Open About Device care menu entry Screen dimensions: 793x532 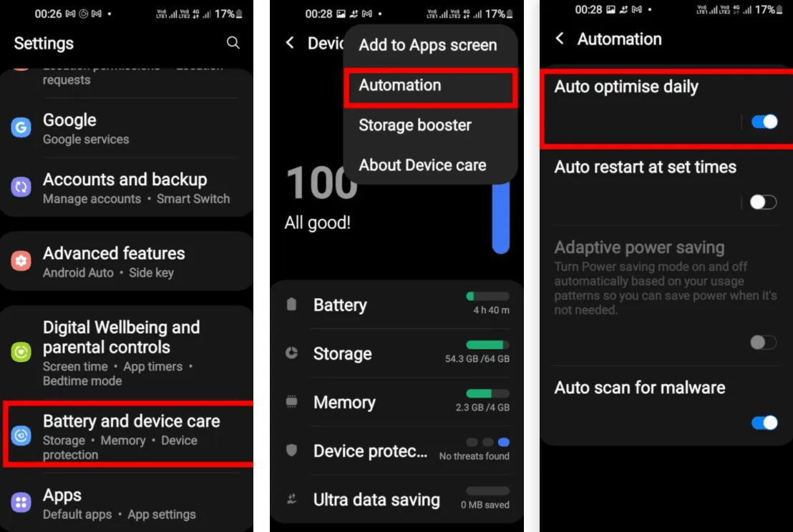point(422,165)
